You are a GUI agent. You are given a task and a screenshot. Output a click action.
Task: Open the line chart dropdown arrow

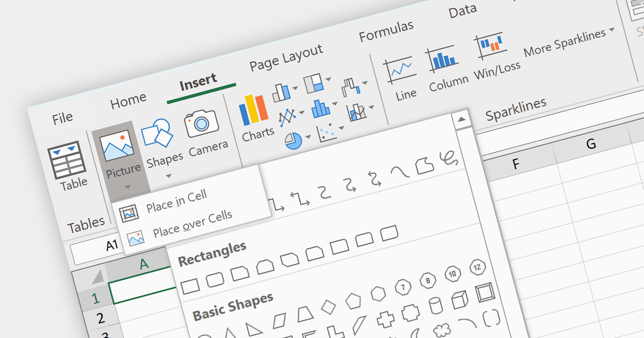click(x=302, y=112)
